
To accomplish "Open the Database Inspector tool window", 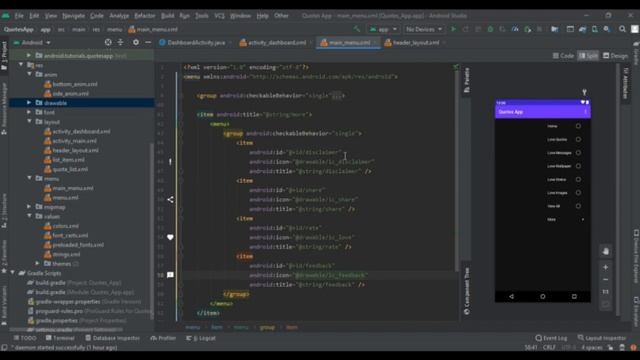I will (x=112, y=338).
